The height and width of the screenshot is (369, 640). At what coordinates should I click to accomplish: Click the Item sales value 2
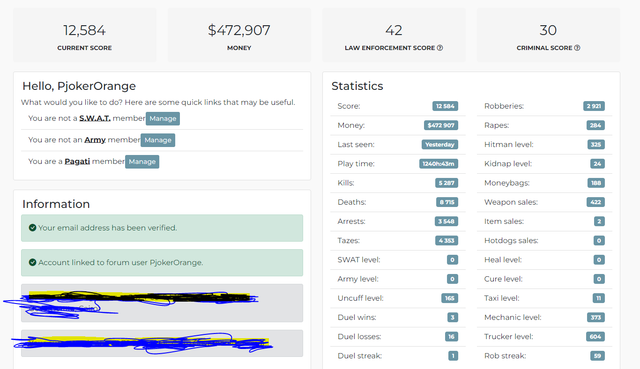tap(599, 221)
